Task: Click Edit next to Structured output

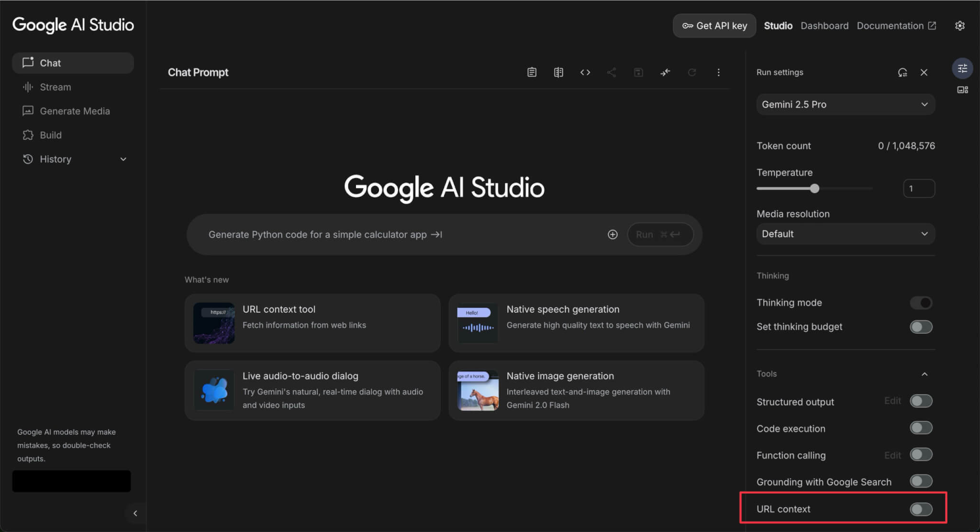Action: (x=892, y=401)
